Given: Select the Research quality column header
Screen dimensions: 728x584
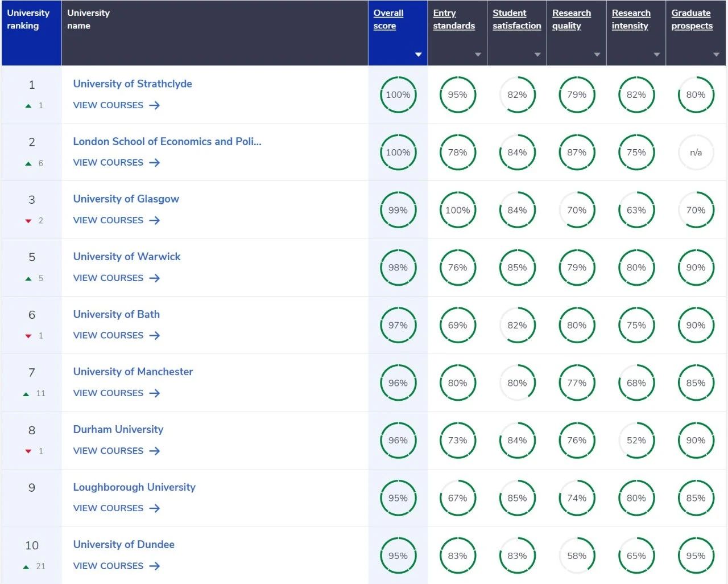Looking at the screenshot, I should (x=571, y=19).
